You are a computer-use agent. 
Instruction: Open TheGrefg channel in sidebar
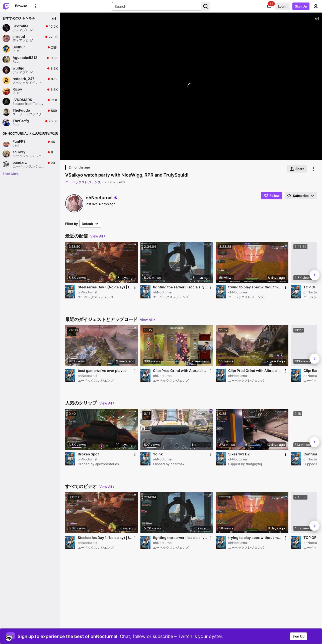coord(30,123)
